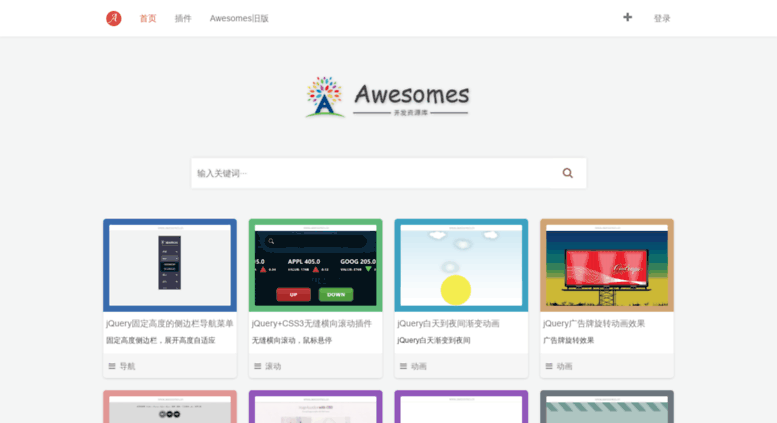Click the 滚动 category tag

pyautogui.click(x=273, y=366)
